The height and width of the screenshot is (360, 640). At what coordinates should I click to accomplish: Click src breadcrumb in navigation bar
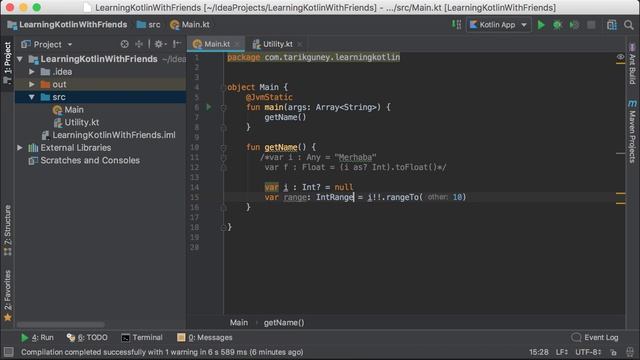point(148,25)
